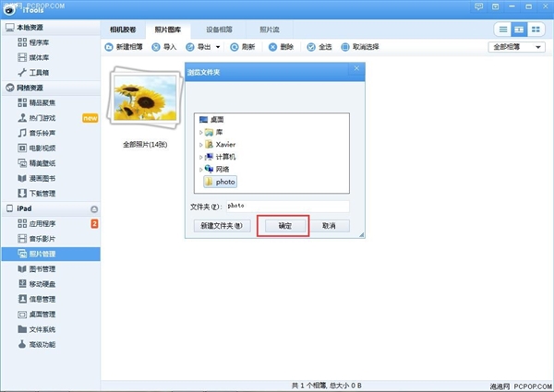Click 取消 to cancel dialog

point(330,226)
